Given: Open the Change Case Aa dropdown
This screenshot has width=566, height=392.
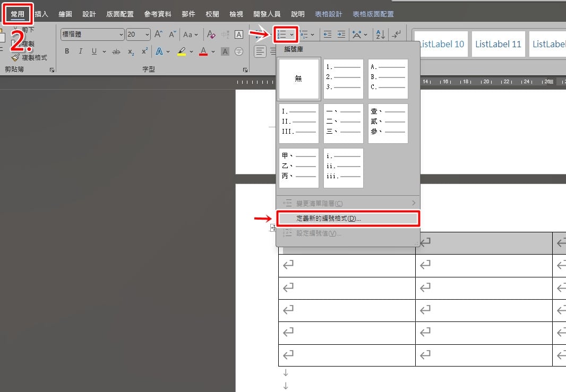Looking at the screenshot, I should click(190, 34).
